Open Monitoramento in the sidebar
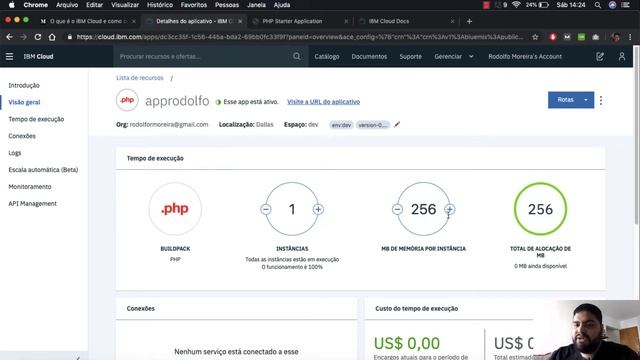Screen dimensions: 640x360 (30, 187)
